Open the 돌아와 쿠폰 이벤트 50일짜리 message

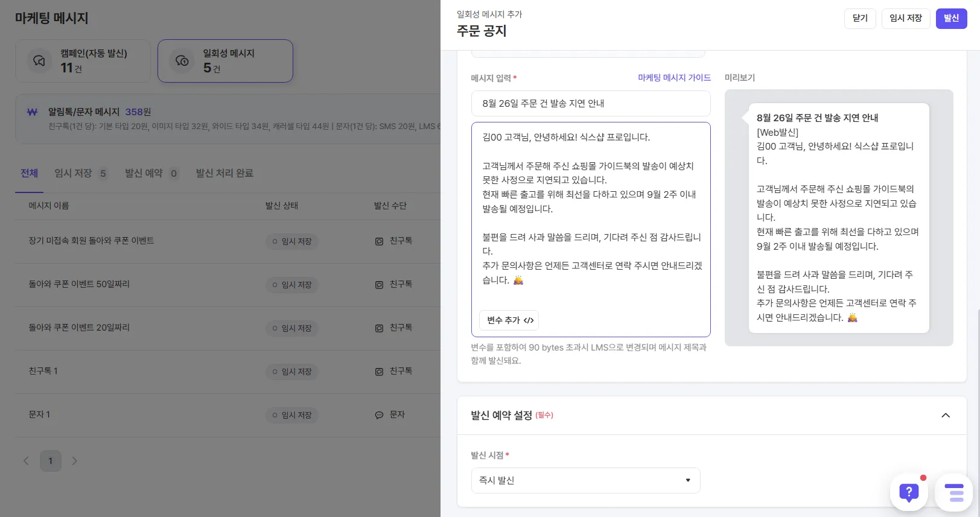(79, 284)
